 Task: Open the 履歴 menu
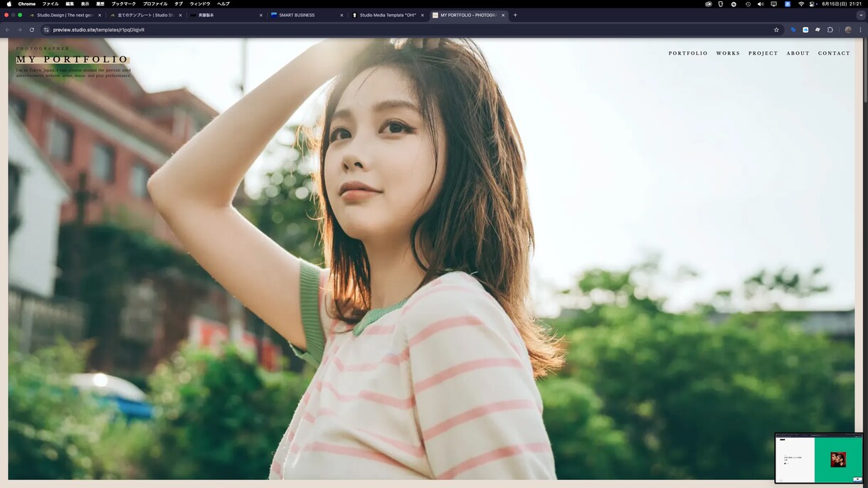click(100, 4)
